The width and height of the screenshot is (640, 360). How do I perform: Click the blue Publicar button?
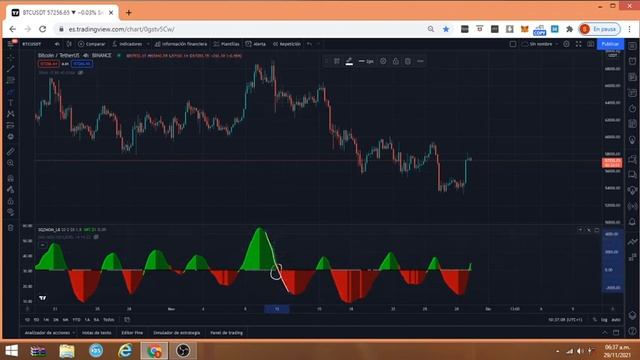(610, 44)
